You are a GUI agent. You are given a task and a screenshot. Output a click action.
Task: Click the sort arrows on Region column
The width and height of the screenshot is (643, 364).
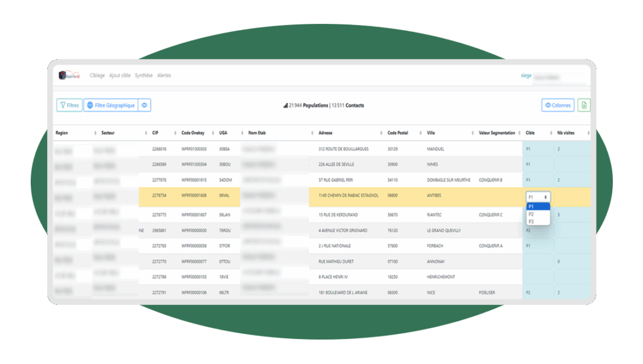(x=95, y=133)
